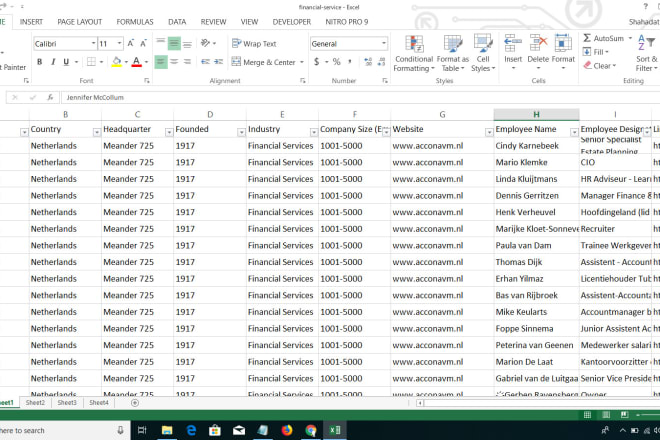Open the font size dropdown
This screenshot has height=440, width=660.
120,43
